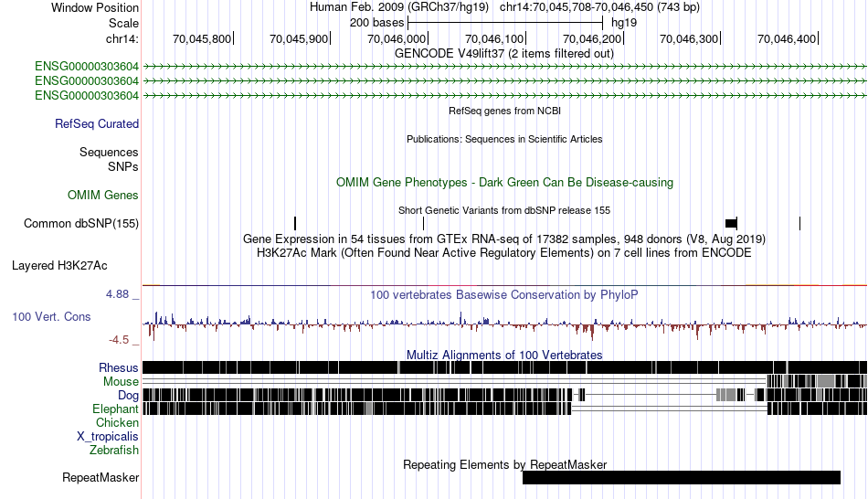Open the OMIM Genes track label
Viewport: 868px width, 499px height.
tap(102, 195)
